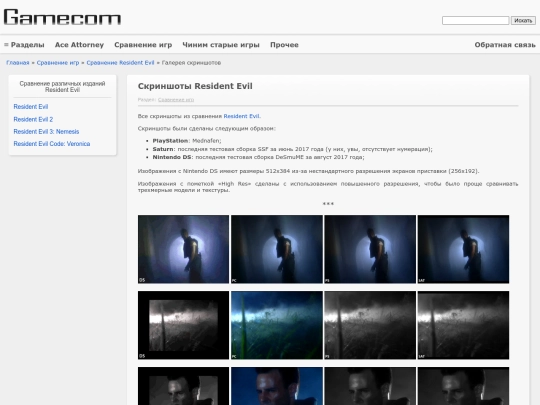540x405 pixels.
Task: Open Resident Evil sidebar link
Action: [31, 107]
